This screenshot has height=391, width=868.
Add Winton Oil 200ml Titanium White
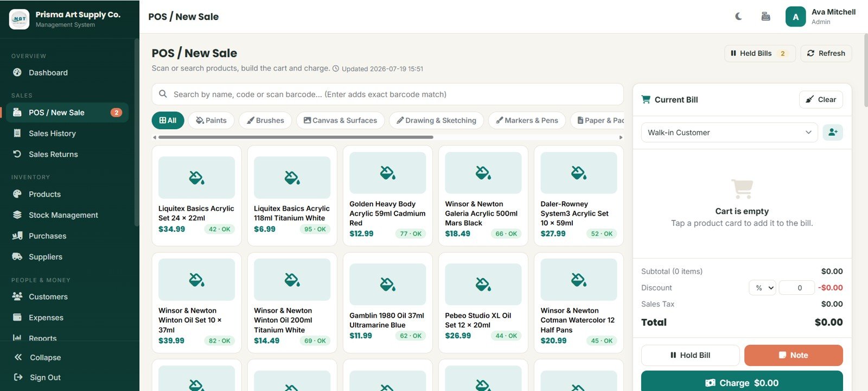click(x=292, y=303)
